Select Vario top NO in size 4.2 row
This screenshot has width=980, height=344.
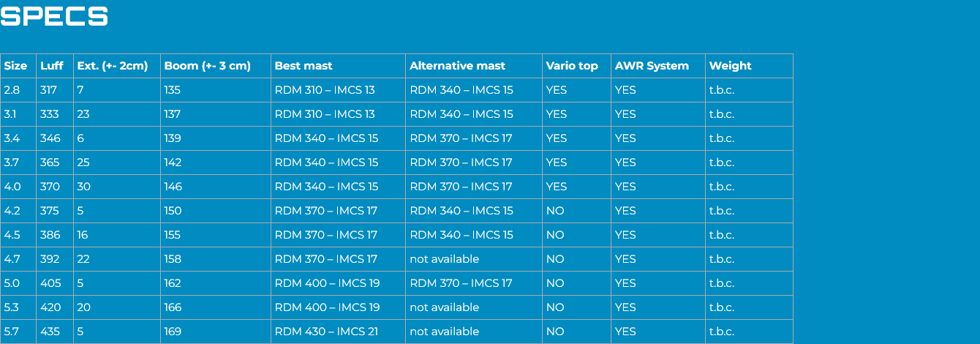555,211
